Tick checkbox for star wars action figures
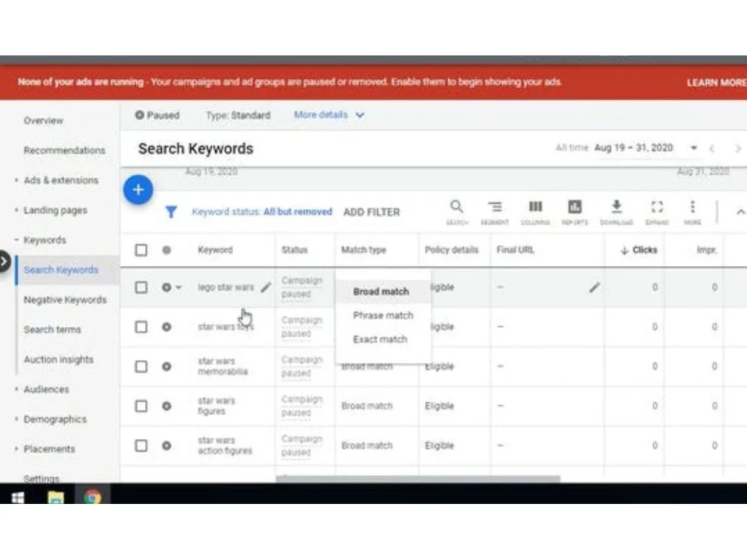Viewport: 747px width, 560px height. (141, 446)
